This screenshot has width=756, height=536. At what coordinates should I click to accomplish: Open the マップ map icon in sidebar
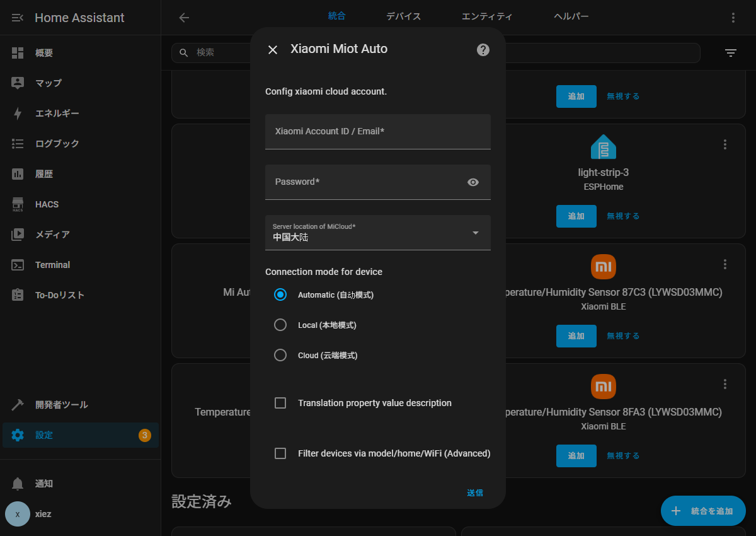point(18,83)
